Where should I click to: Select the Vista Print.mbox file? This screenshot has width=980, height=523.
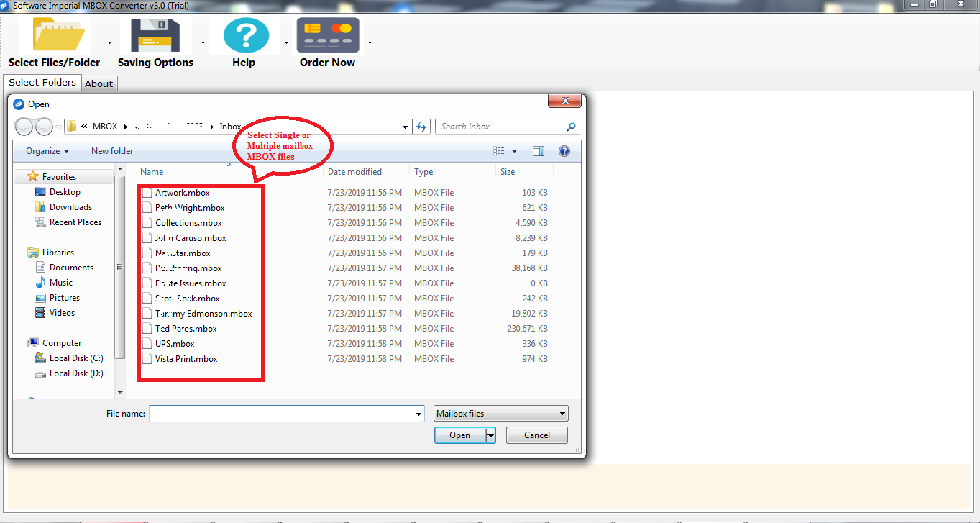186,359
